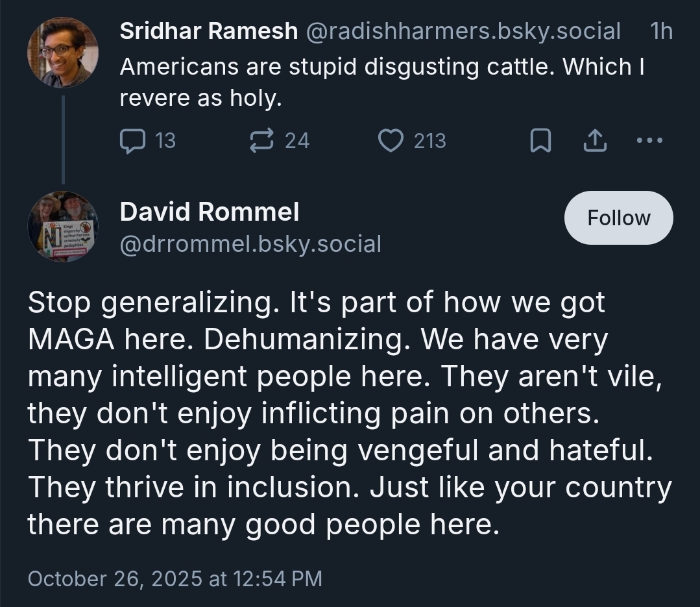Open the repost arrows menu
This screenshot has height=607, width=700.
(x=263, y=141)
